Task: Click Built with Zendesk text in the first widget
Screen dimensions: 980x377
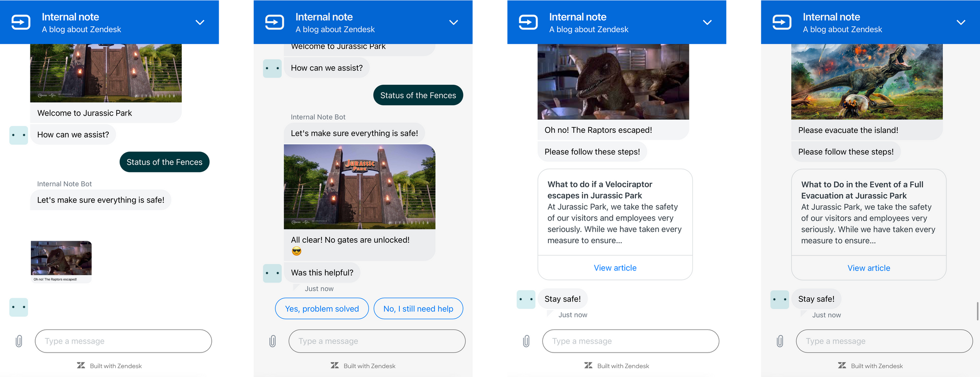Action: click(x=116, y=366)
